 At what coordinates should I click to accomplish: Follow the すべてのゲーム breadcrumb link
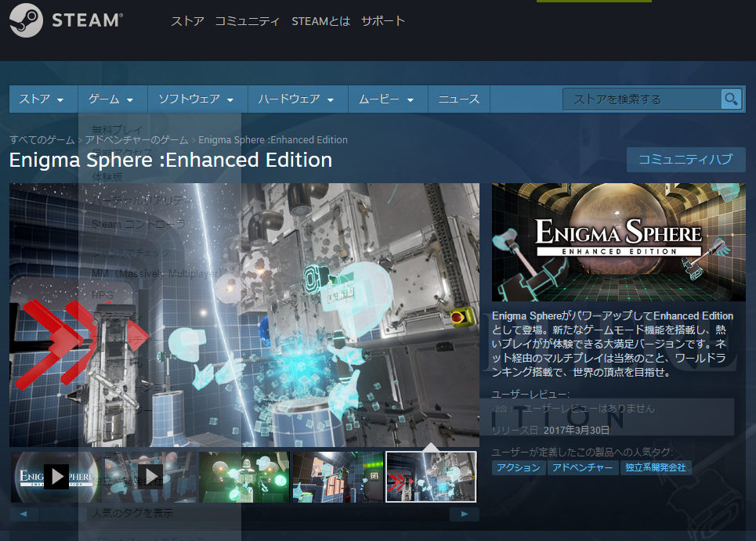(x=42, y=139)
